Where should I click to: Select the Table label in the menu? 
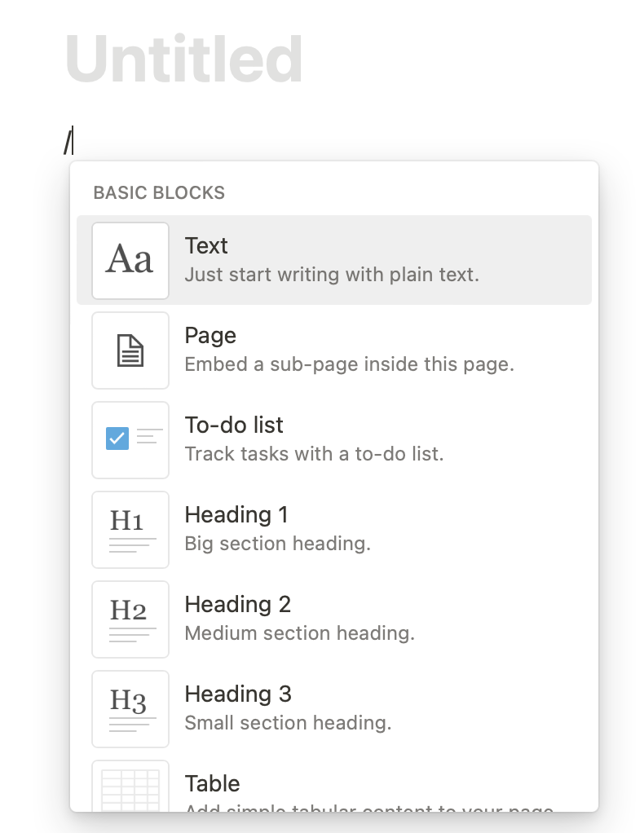213,784
